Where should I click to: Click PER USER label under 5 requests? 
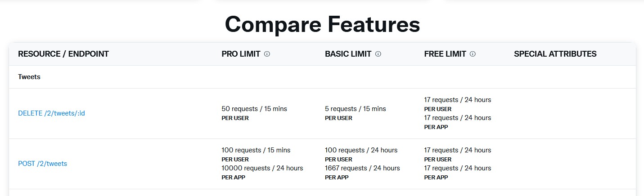point(338,118)
